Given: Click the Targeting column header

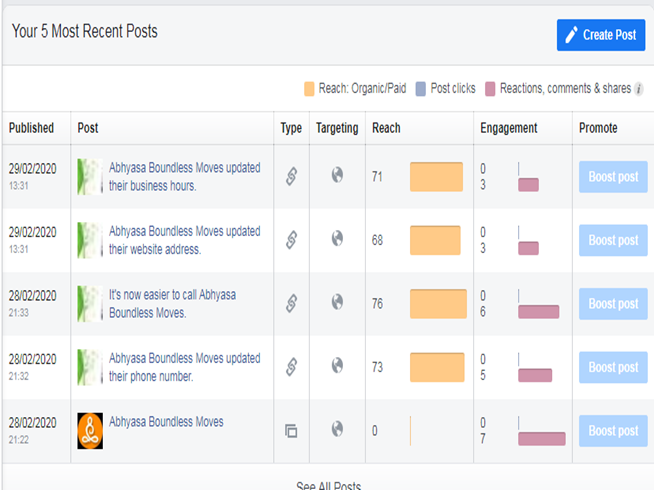Looking at the screenshot, I should click(337, 128).
